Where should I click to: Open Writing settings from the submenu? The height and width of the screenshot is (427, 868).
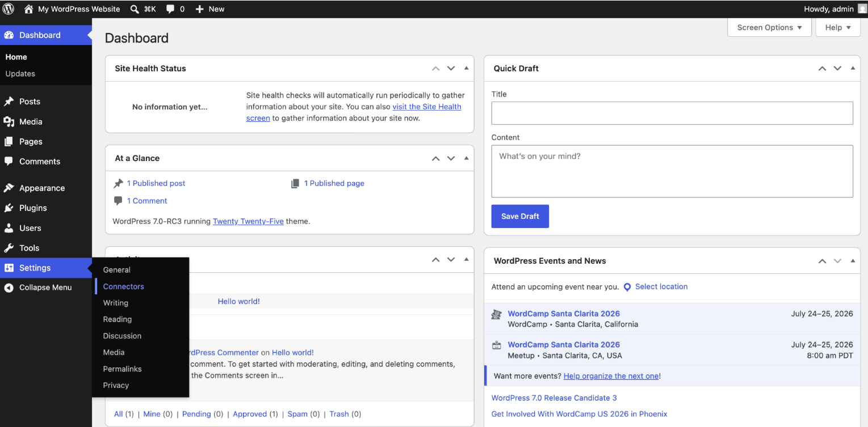(115, 303)
